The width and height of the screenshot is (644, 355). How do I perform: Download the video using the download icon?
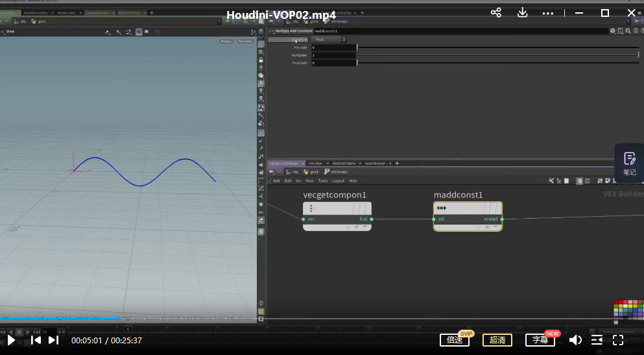click(522, 13)
